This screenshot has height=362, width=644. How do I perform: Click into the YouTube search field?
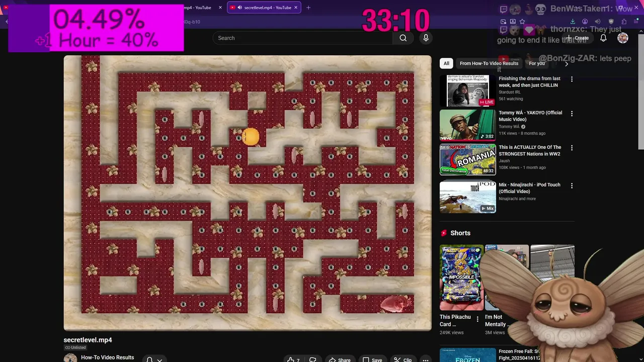pyautogui.click(x=304, y=38)
